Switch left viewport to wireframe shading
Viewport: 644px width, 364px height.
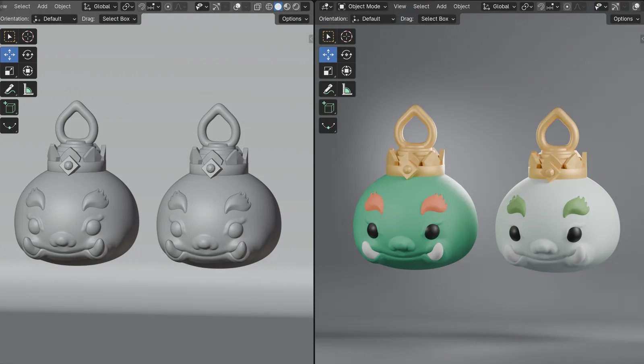pyautogui.click(x=269, y=6)
